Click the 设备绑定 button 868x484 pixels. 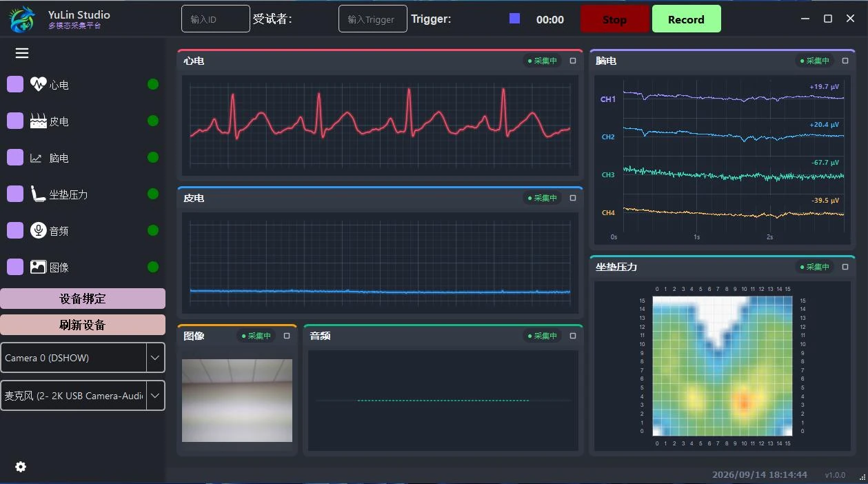click(83, 299)
